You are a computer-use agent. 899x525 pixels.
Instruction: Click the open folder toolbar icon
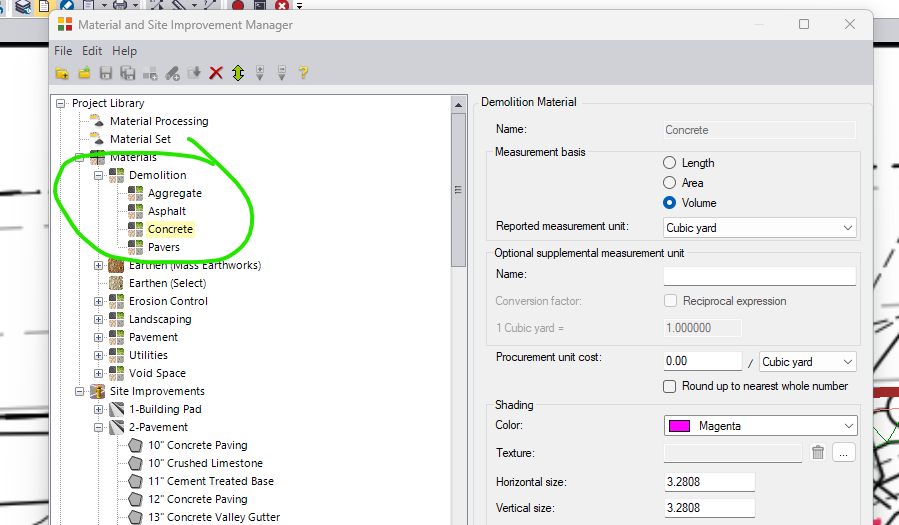click(x=84, y=73)
